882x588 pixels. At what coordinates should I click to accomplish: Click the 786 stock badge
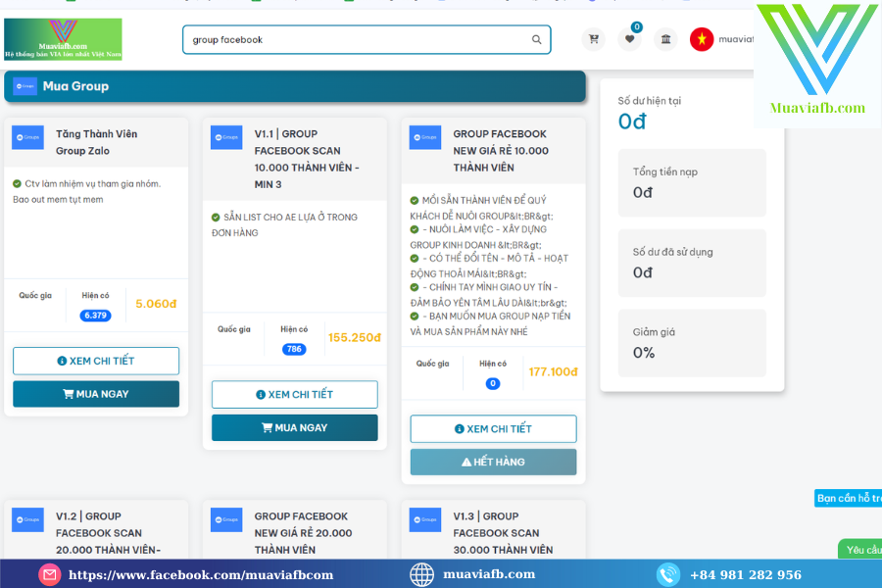[x=294, y=349]
